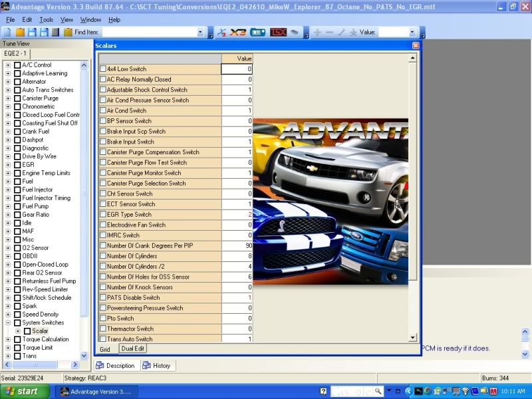Click the gray book icon in toolbar
The height and width of the screenshot is (399, 532).
click(x=56, y=32)
